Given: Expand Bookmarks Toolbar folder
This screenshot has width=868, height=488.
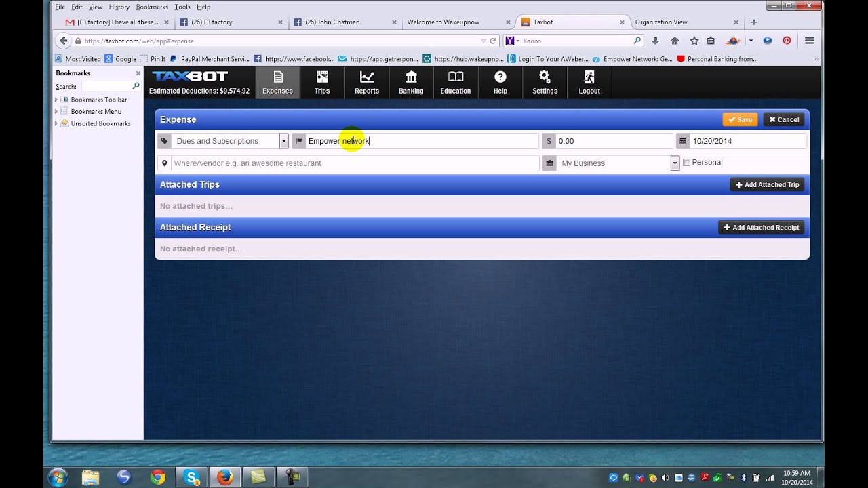Looking at the screenshot, I should [x=56, y=100].
